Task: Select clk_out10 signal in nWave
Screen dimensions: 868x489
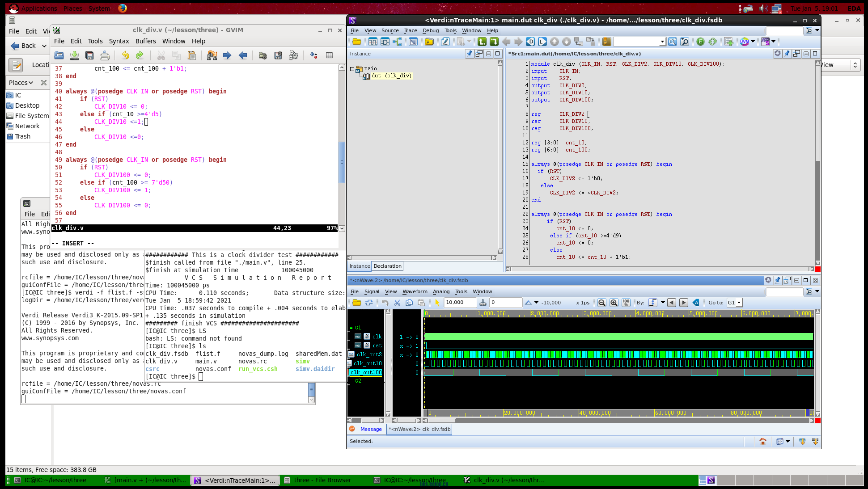Action: [368, 363]
